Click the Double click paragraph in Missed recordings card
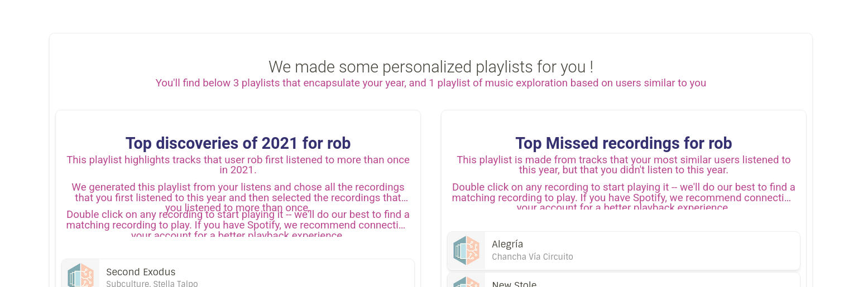This screenshot has height=287, width=868. tap(624, 196)
